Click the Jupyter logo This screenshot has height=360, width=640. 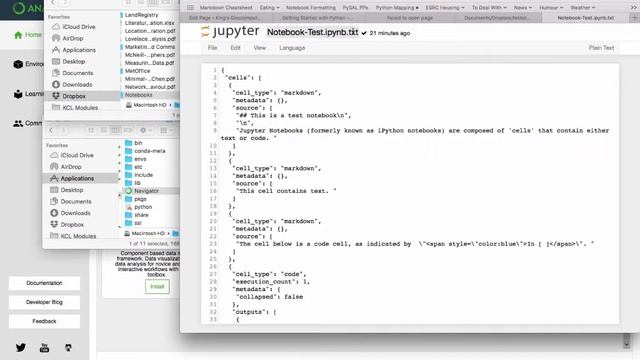pyautogui.click(x=230, y=31)
